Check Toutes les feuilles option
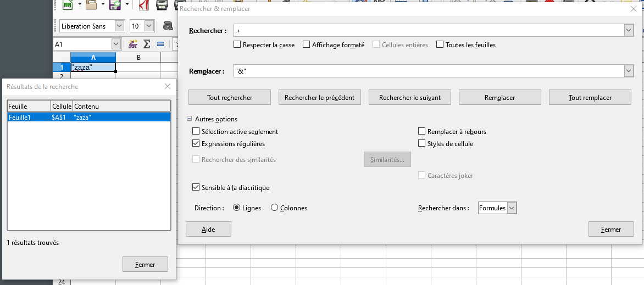 [x=440, y=45]
